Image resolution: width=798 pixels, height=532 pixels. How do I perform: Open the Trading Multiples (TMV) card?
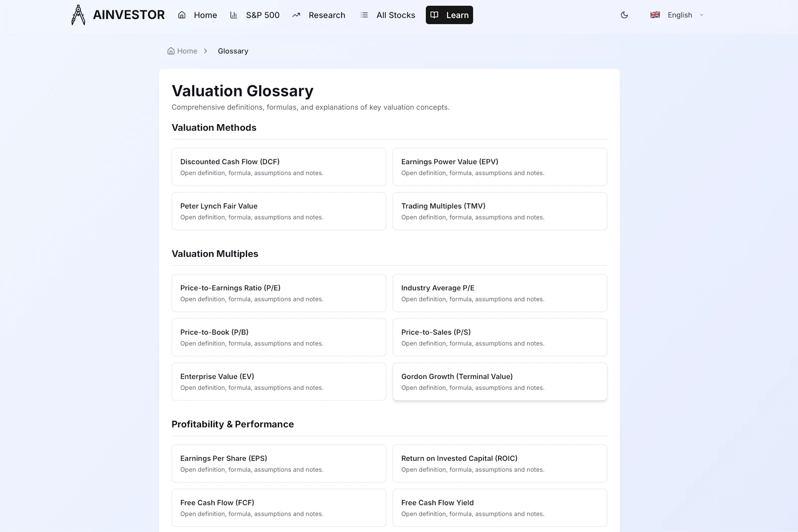[x=500, y=211]
